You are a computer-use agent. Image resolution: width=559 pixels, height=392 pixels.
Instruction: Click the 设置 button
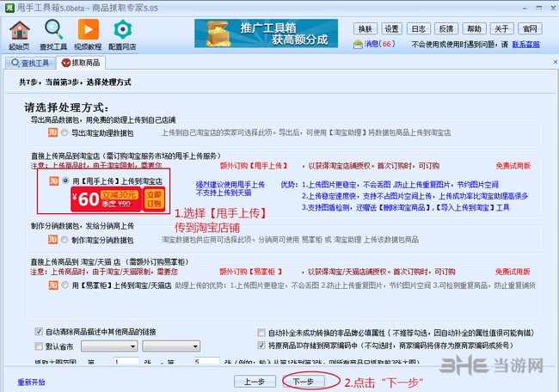tap(392, 28)
